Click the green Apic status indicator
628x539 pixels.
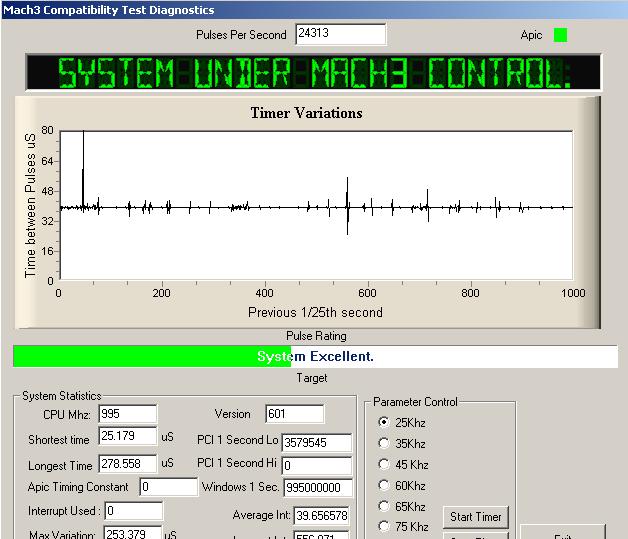[560, 35]
